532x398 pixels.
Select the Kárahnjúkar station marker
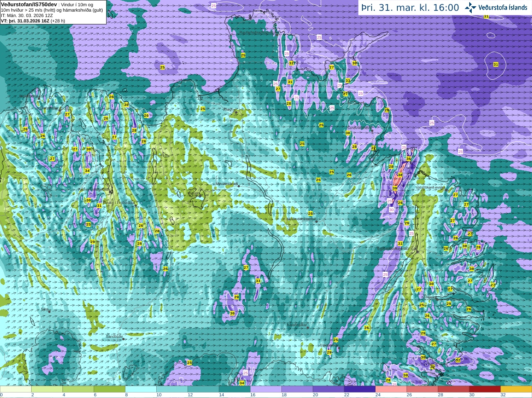pyautogui.click(x=308, y=328)
